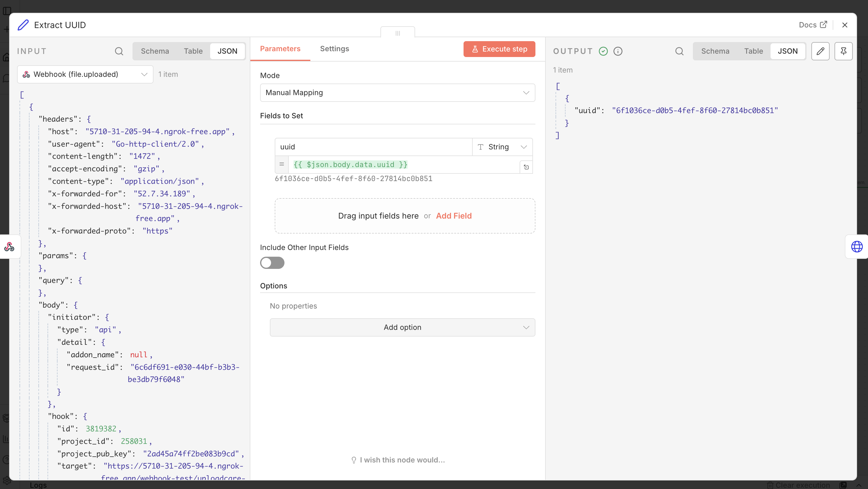Edit output with the pencil button
The image size is (868, 489).
tap(820, 51)
